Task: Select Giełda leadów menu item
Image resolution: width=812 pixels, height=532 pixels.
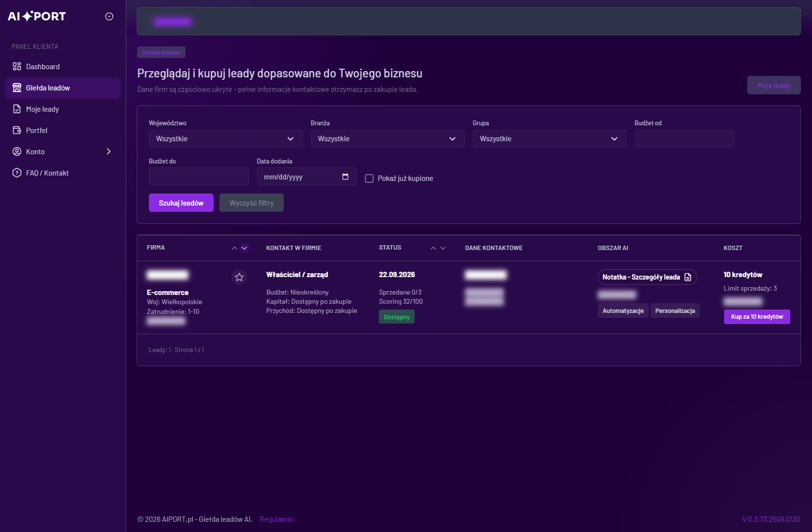Action: [x=63, y=88]
